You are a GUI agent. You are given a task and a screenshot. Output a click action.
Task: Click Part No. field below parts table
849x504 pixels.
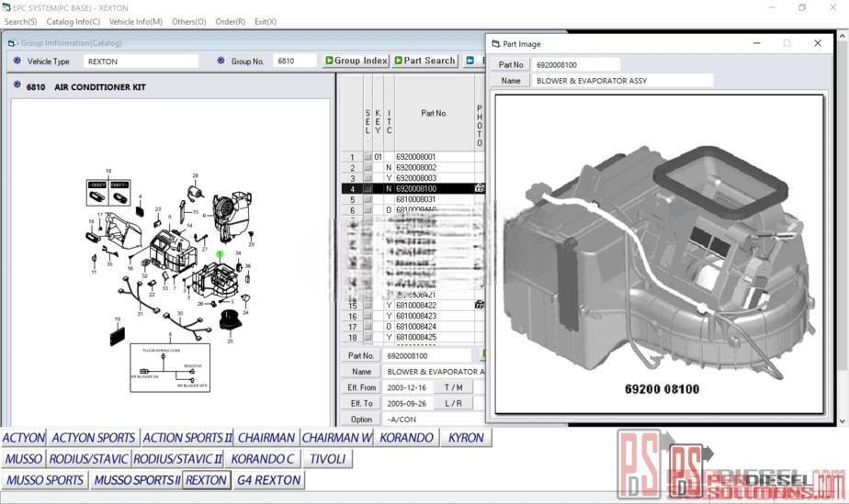[x=426, y=355]
